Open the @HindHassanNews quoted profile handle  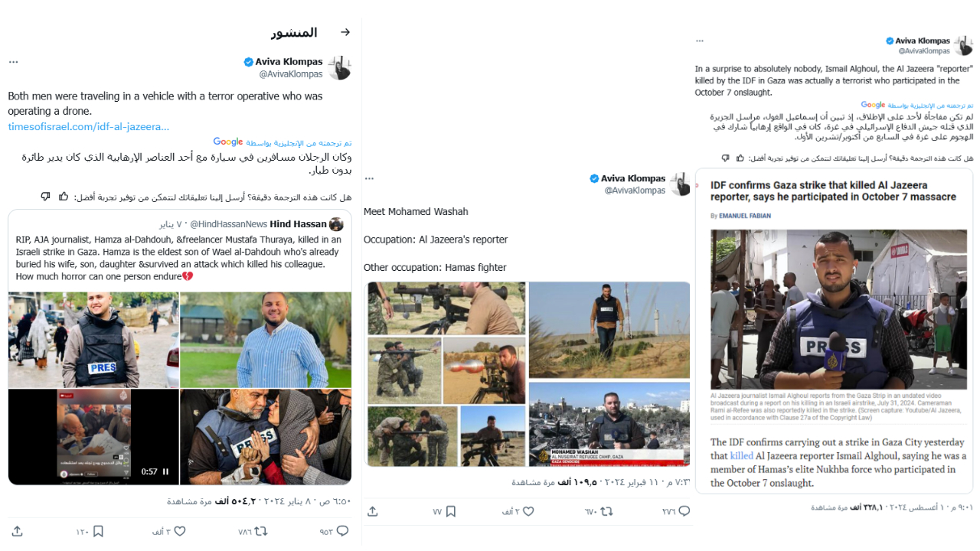[228, 224]
